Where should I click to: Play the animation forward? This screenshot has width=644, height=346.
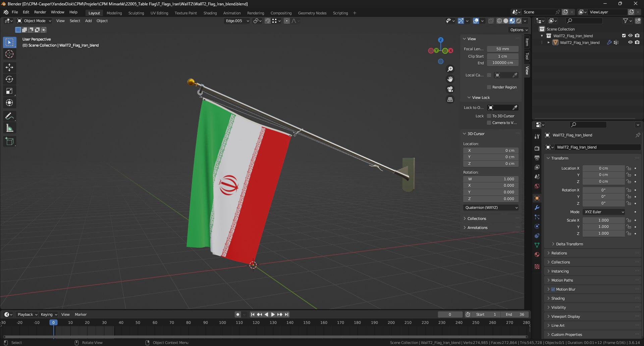(x=273, y=314)
